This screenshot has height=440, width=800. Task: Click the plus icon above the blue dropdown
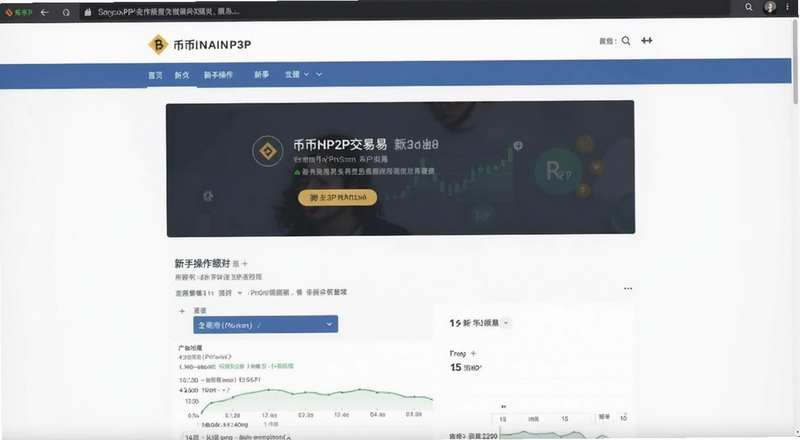click(x=182, y=311)
